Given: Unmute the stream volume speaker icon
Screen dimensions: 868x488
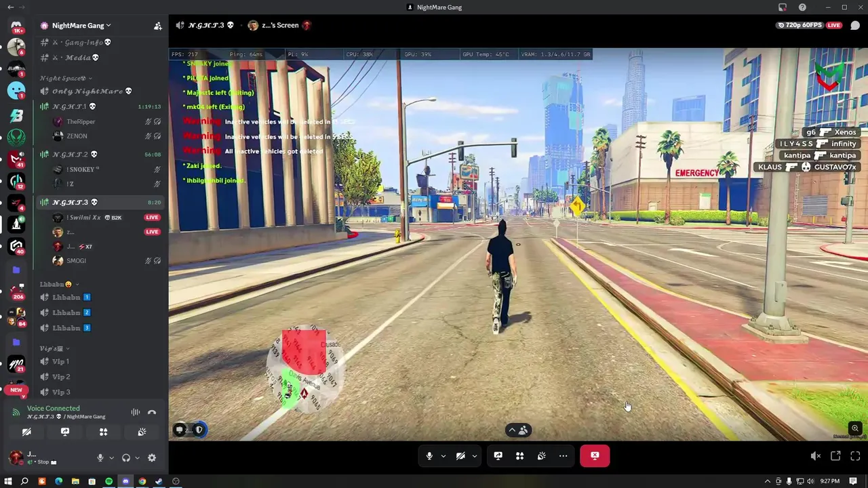Looking at the screenshot, I should coord(816,456).
